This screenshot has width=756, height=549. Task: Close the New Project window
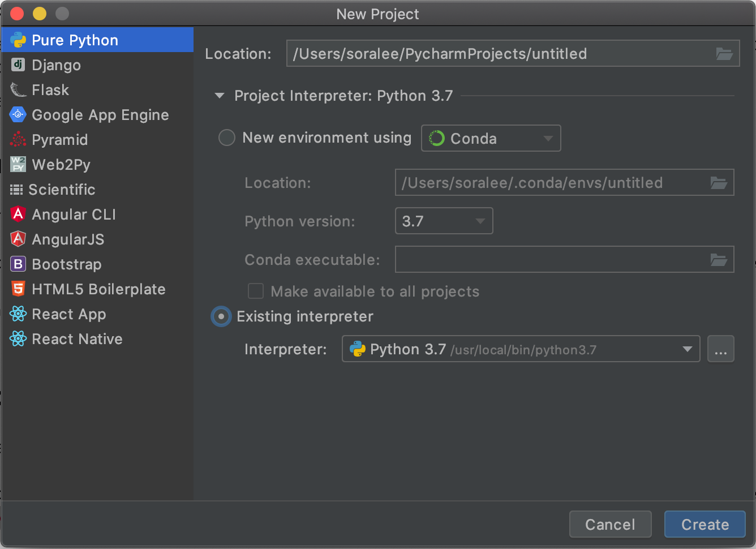tap(17, 14)
